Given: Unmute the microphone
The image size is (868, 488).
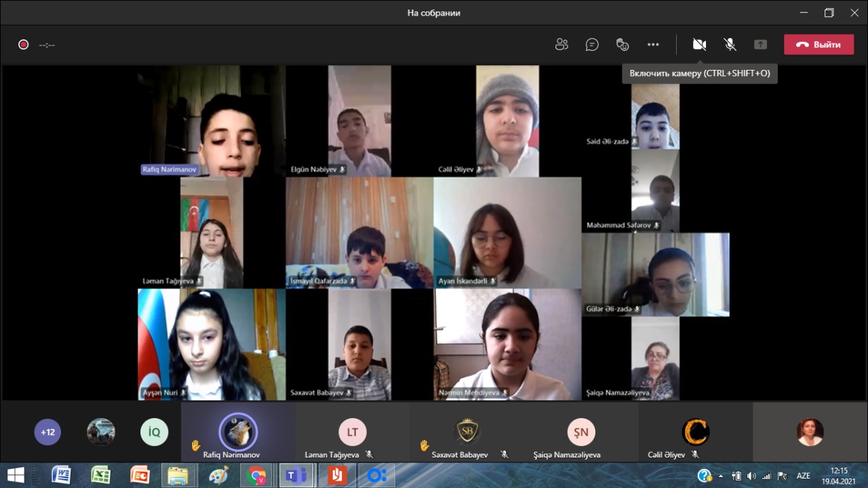Looking at the screenshot, I should click(730, 45).
